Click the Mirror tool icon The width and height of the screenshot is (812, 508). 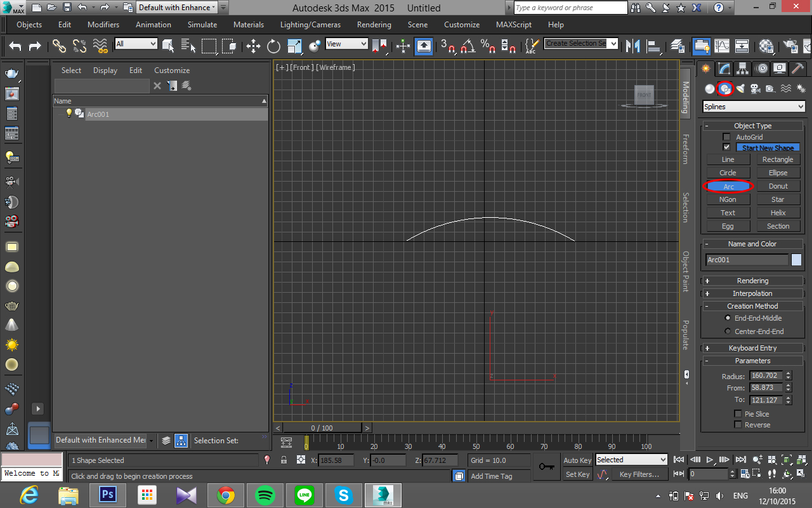tap(633, 46)
